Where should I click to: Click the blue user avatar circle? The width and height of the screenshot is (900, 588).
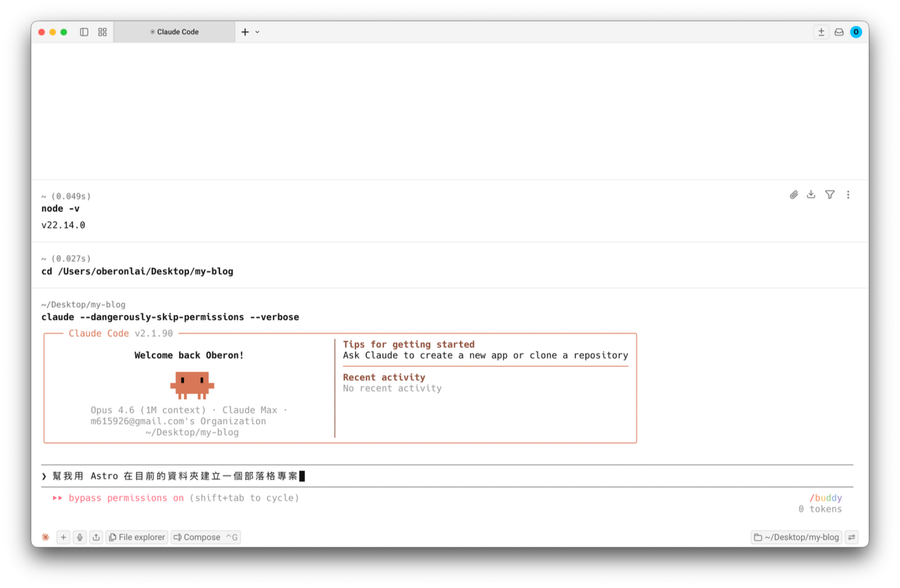point(856,32)
